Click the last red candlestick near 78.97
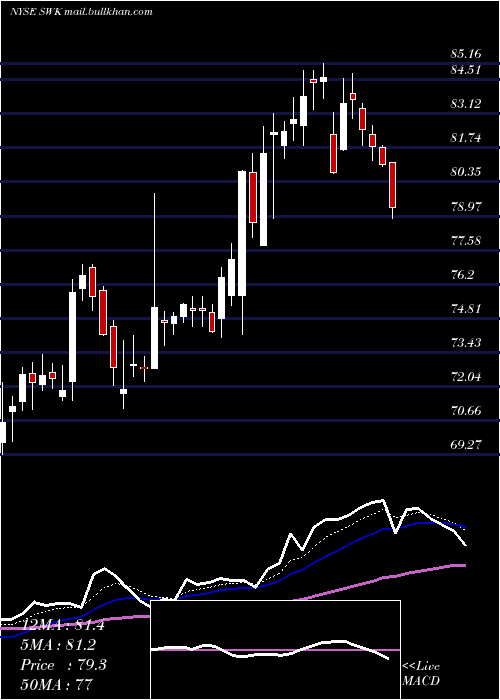 click(x=393, y=185)
